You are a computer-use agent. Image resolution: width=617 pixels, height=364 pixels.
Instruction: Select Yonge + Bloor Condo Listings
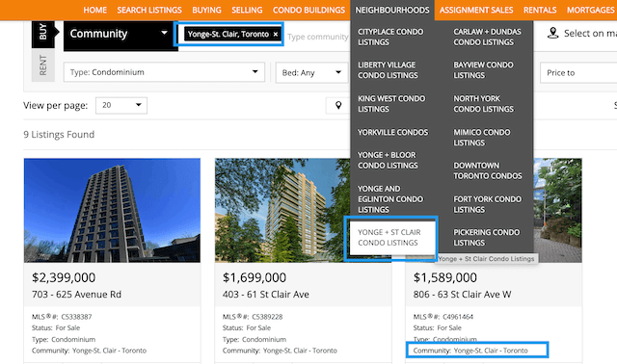pos(388,160)
